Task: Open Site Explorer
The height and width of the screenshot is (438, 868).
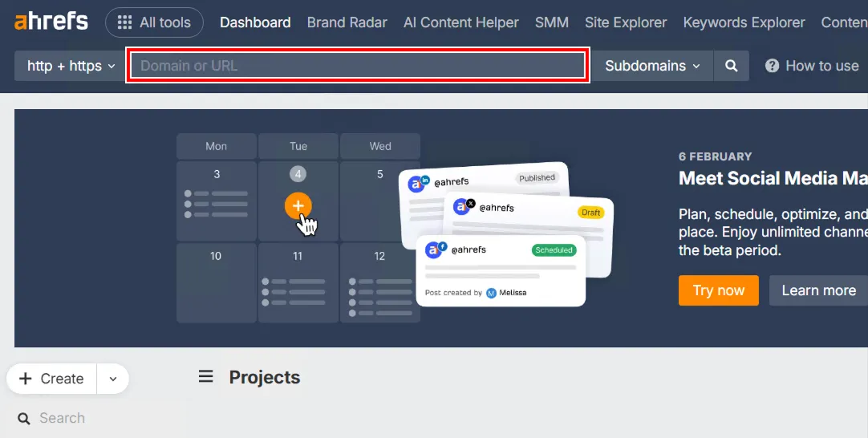Action: [x=626, y=22]
